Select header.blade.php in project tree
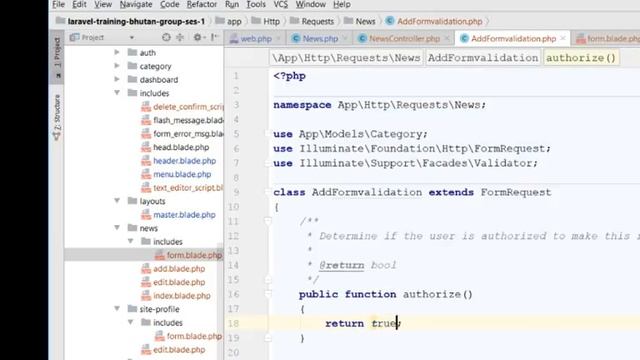640x360 pixels. pos(178,160)
